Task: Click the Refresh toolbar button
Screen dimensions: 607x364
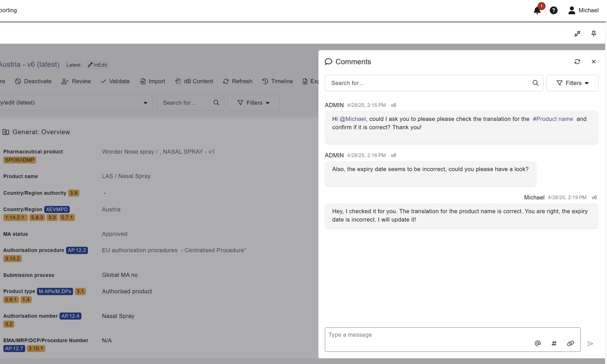Action: (237, 81)
